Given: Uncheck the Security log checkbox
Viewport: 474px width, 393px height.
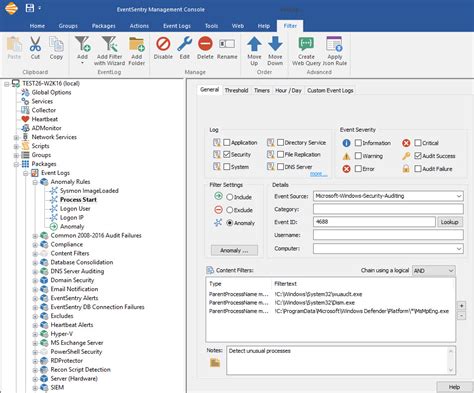Looking at the screenshot, I should coord(227,154).
